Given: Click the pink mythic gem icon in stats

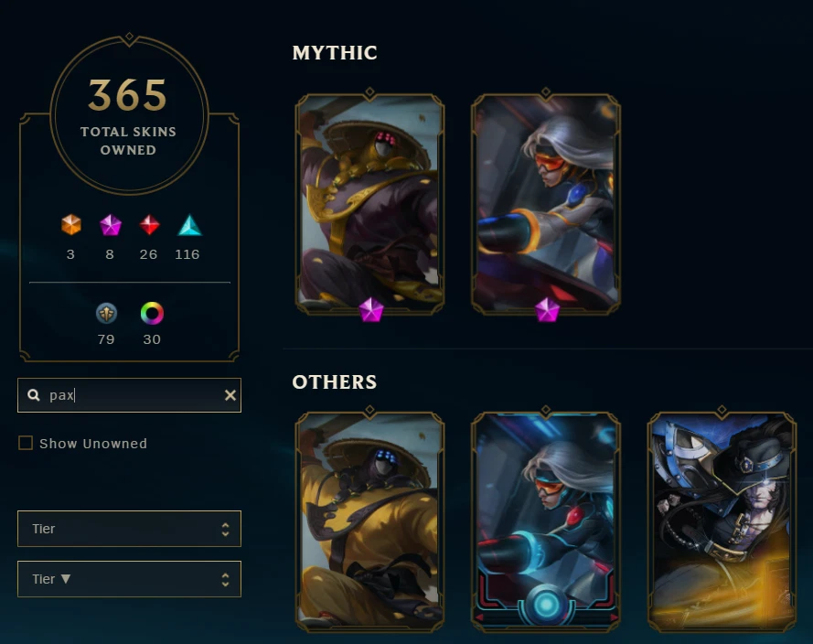Looking at the screenshot, I should pos(110,225).
